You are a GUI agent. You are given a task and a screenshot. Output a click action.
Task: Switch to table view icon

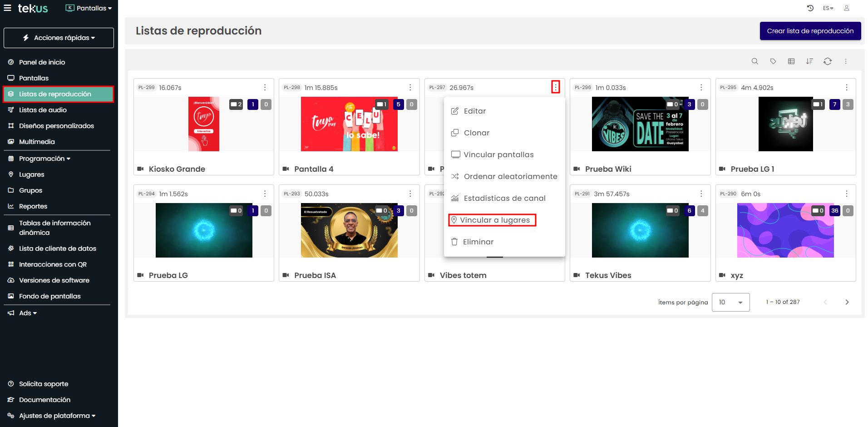point(791,61)
